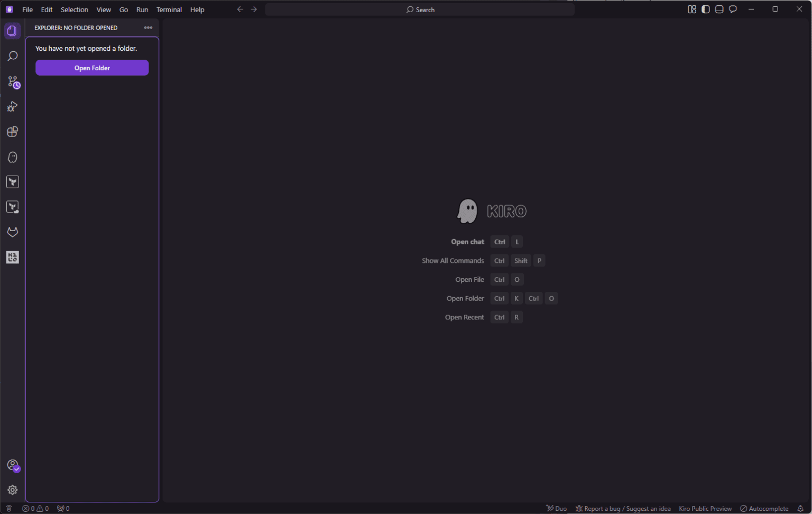Select the Search view in the sidebar

click(x=13, y=56)
